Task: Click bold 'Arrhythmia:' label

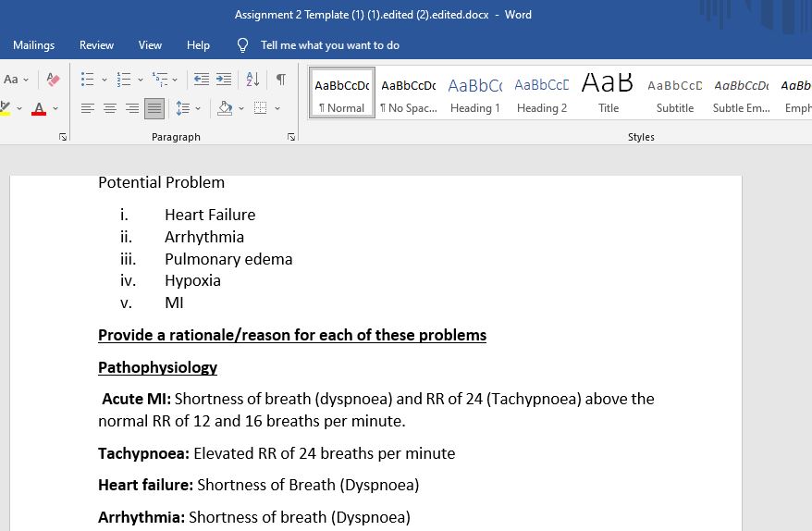Action: (x=141, y=517)
